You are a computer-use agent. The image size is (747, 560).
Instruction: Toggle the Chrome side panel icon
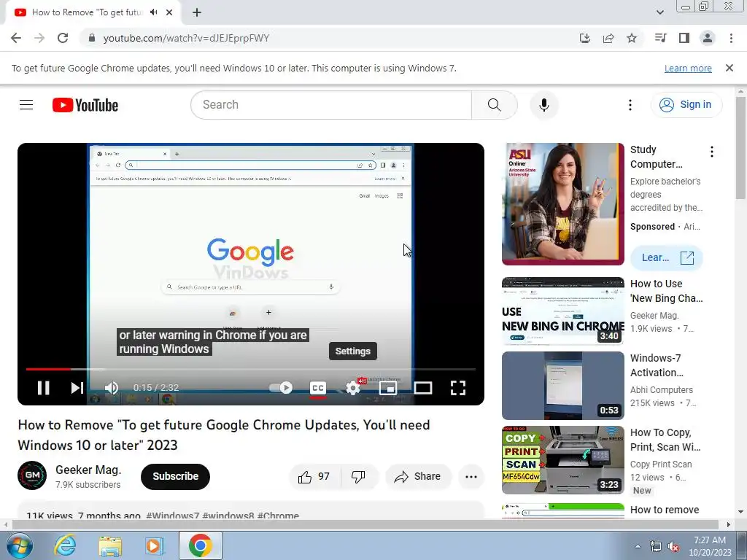point(684,38)
